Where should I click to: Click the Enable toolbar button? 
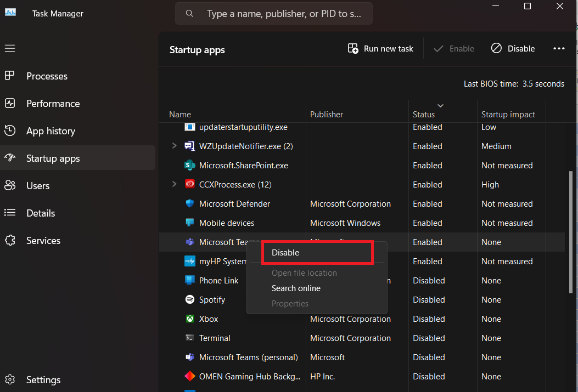[x=454, y=49]
